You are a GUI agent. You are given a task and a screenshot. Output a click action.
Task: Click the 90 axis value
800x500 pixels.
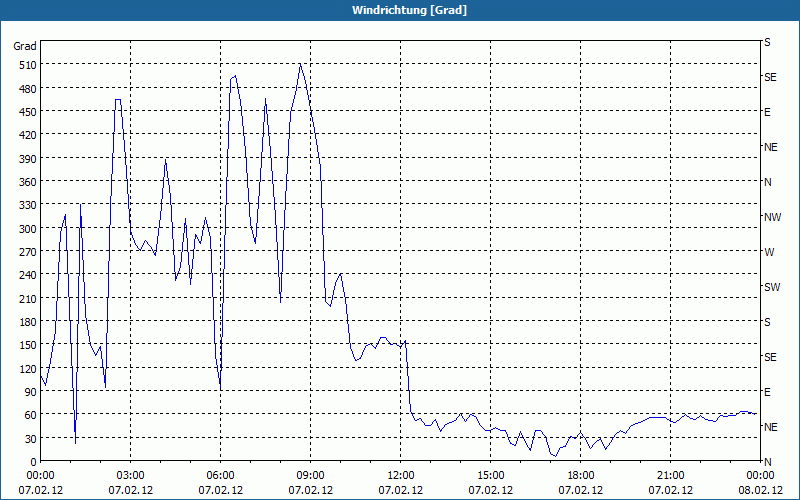[31, 392]
